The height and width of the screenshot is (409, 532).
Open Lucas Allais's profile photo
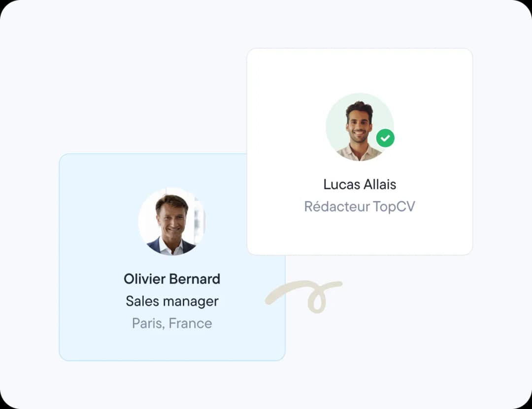(359, 127)
